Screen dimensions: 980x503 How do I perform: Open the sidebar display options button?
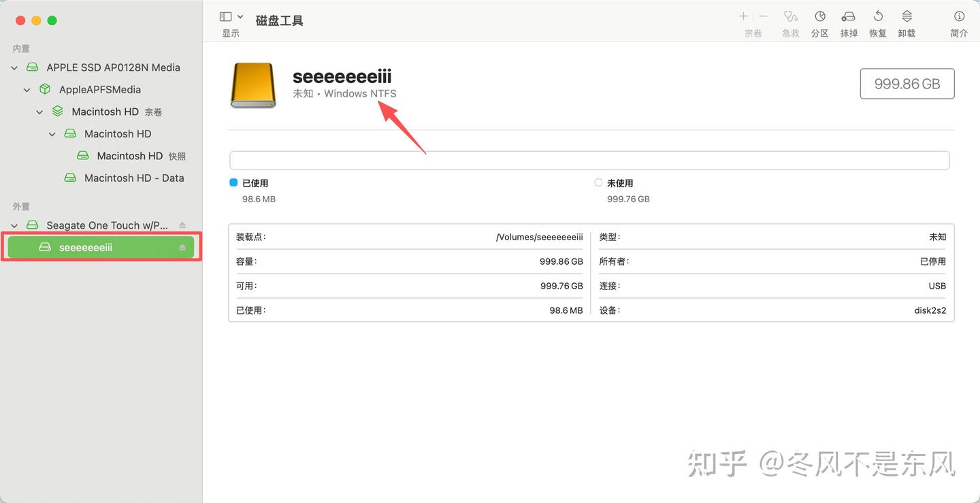tap(226, 17)
